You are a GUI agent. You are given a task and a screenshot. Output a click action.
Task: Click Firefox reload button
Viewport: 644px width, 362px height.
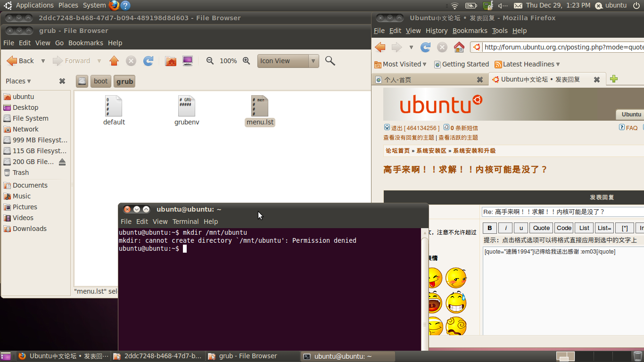tap(426, 47)
